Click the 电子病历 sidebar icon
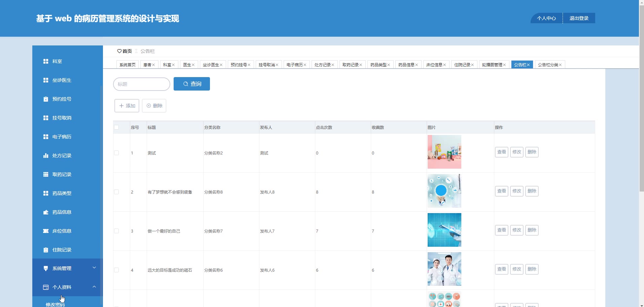 pos(46,137)
